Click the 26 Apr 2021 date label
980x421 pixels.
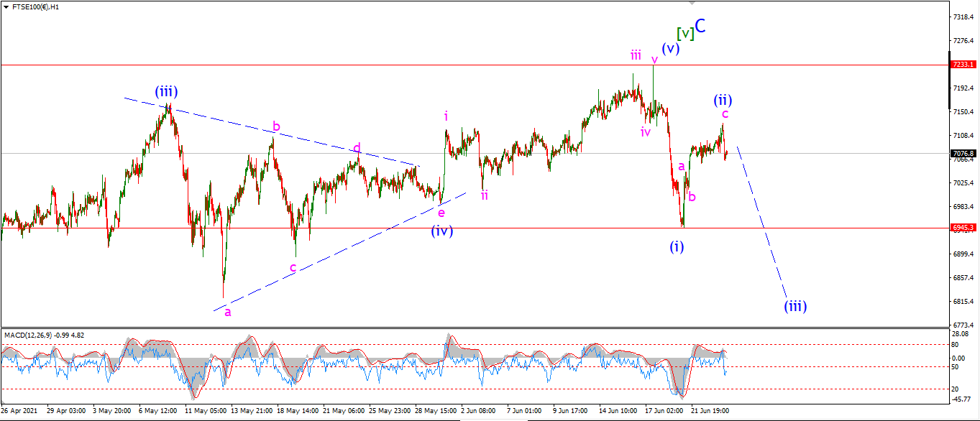coord(18,410)
